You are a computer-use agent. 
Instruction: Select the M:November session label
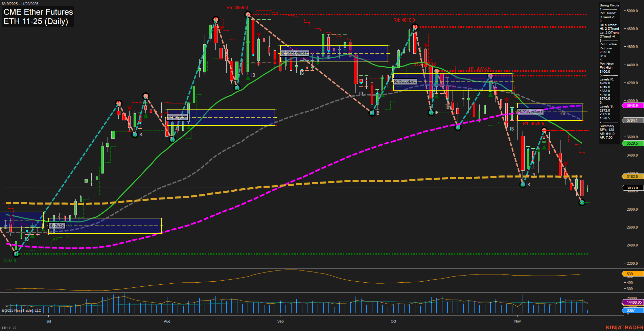[x=530, y=112]
